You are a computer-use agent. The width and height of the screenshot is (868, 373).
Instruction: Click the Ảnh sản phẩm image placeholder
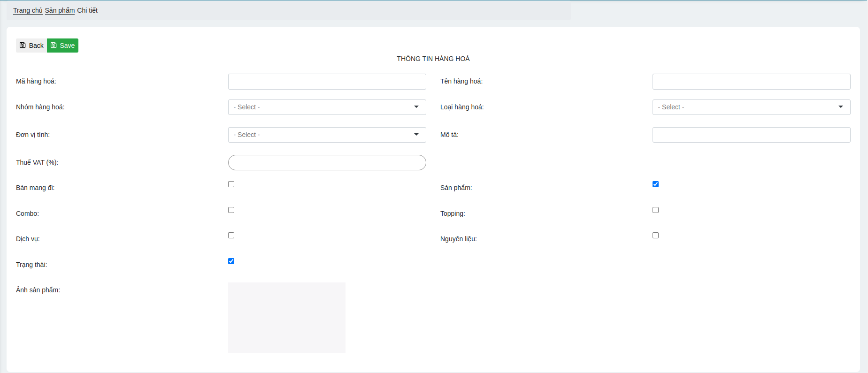[286, 317]
